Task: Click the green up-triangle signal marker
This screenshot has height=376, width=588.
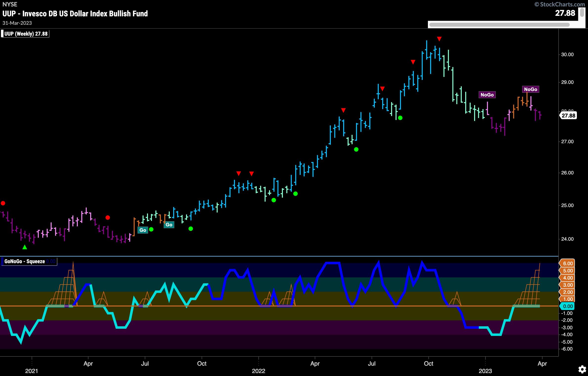Action: pos(25,247)
